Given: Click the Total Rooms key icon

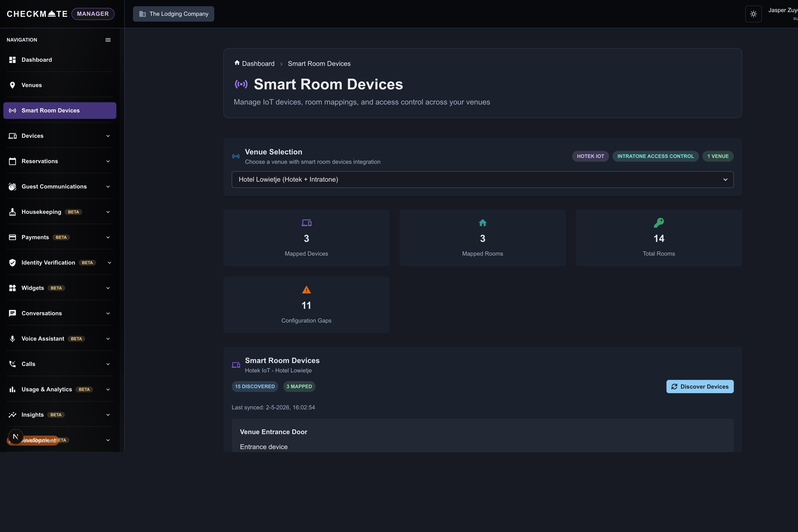Looking at the screenshot, I should click(659, 223).
